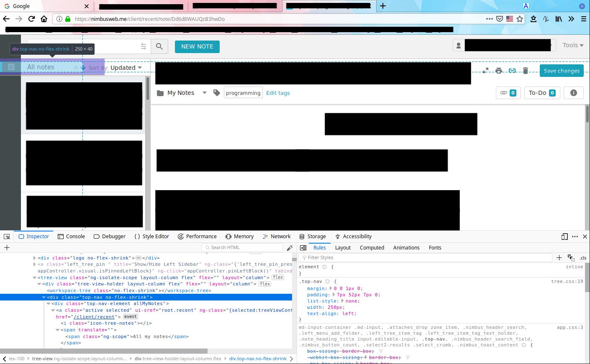Image resolution: width=590 pixels, height=364 pixels.
Task: Open tree.css:19 source link
Action: coord(567,282)
